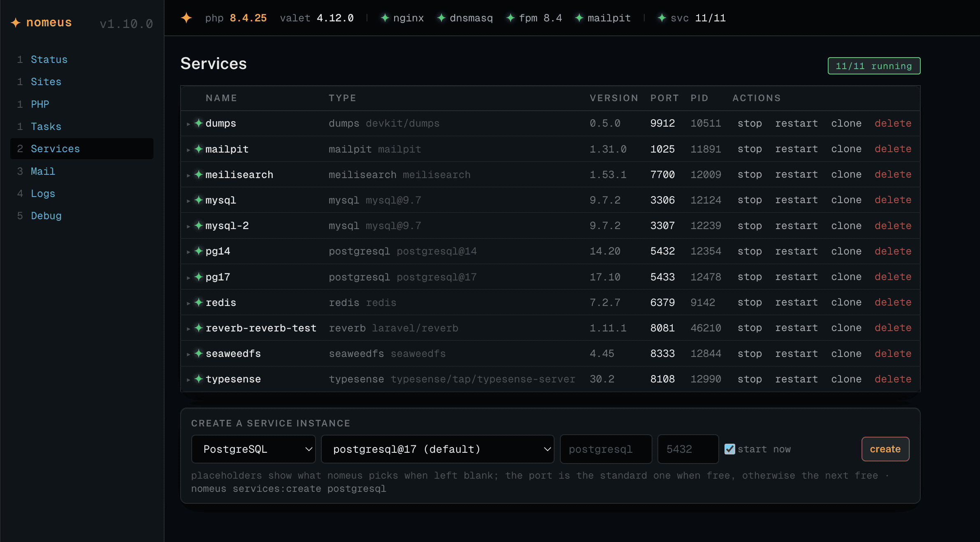The width and height of the screenshot is (980, 542).
Task: Click the v1.10.0 version label
Action: (x=126, y=24)
